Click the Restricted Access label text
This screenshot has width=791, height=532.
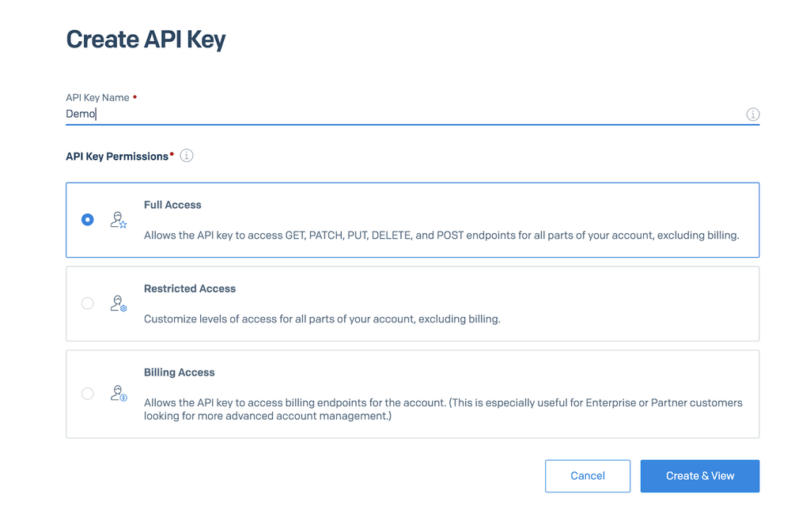[x=190, y=289]
